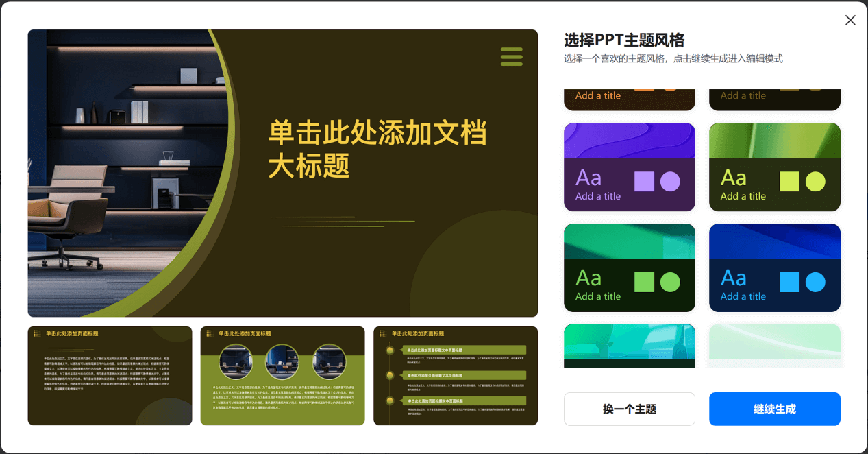
Task: Select the orange theme card above the purple one
Action: coord(630,99)
